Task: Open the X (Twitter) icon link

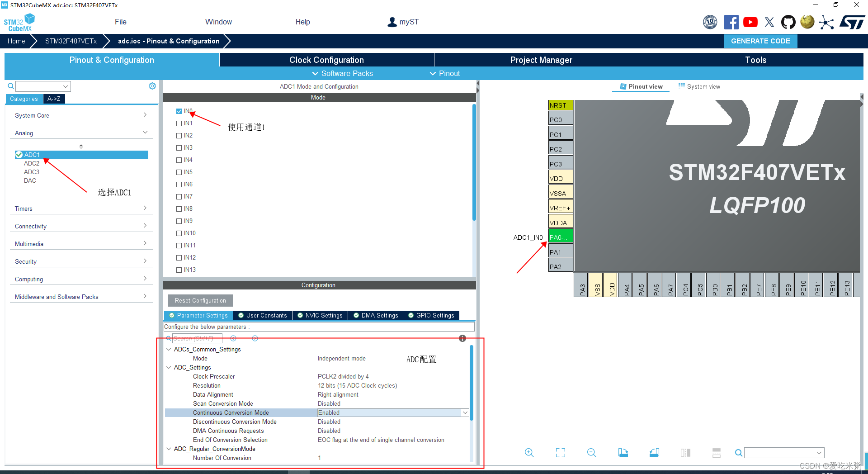Action: [x=769, y=22]
